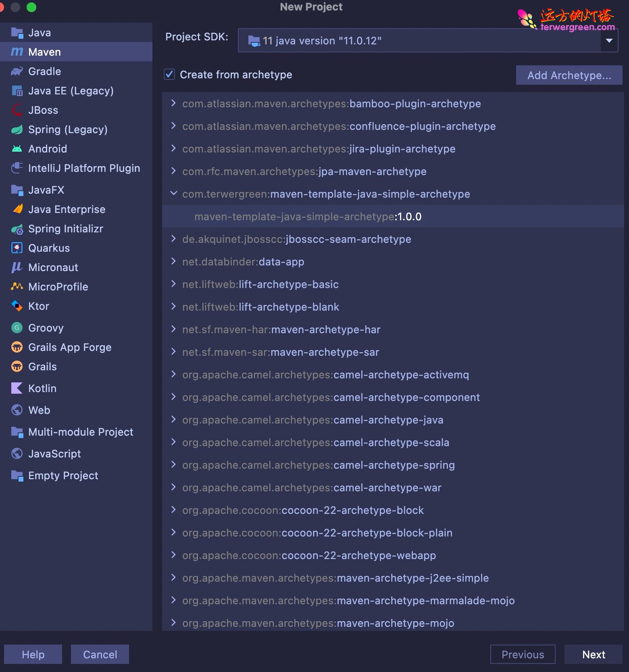This screenshot has height=672, width=629.
Task: Choose Gradle project type label
Action: tap(44, 71)
